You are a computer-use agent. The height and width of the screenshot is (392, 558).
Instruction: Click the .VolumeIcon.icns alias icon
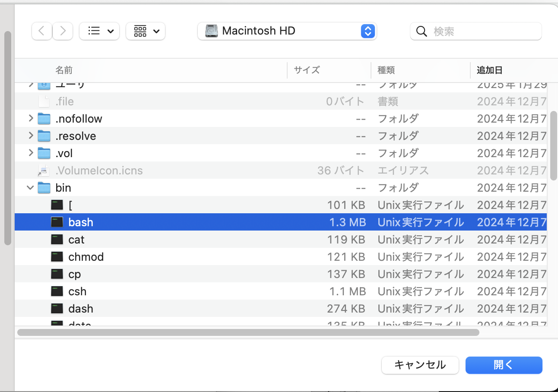click(x=44, y=170)
